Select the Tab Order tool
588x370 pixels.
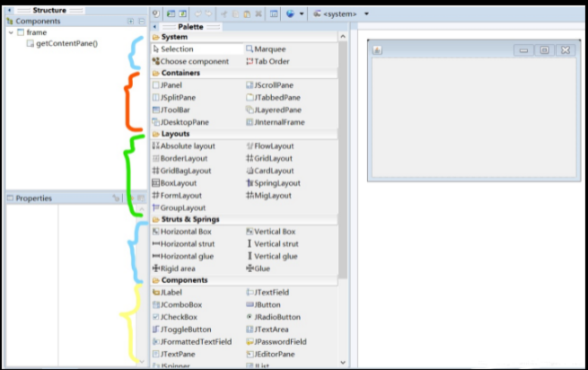tap(268, 62)
